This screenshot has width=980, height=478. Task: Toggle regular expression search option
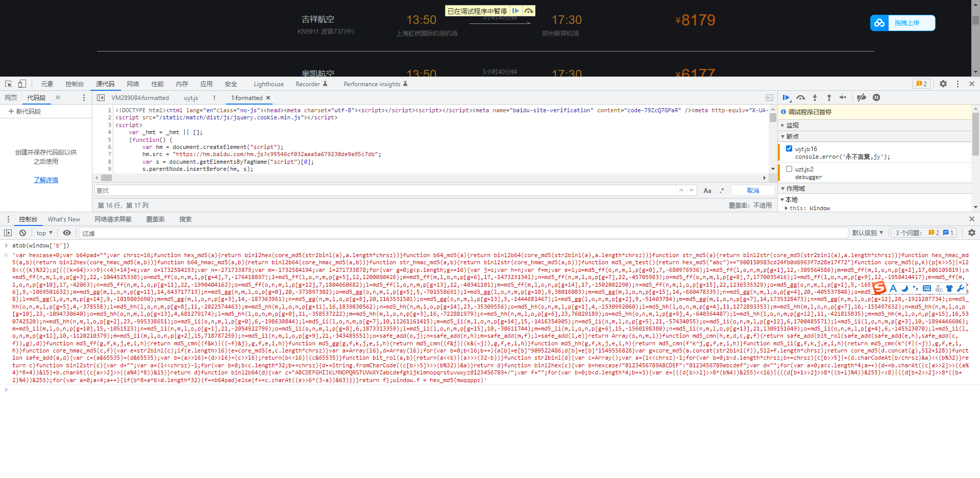(722, 190)
